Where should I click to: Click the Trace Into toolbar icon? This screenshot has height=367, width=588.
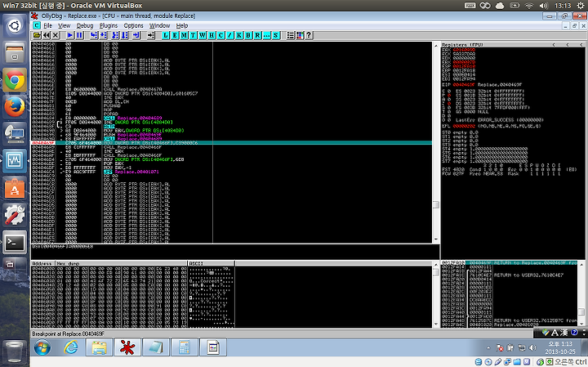click(115, 35)
